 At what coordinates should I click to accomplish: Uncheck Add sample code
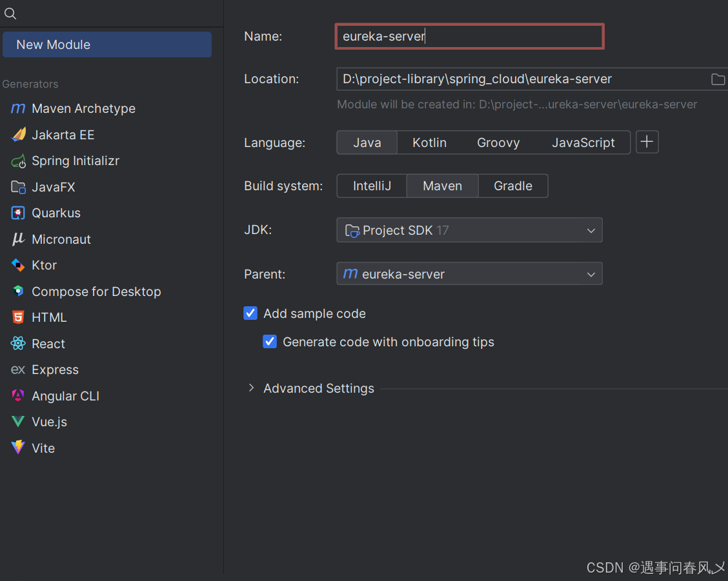250,313
